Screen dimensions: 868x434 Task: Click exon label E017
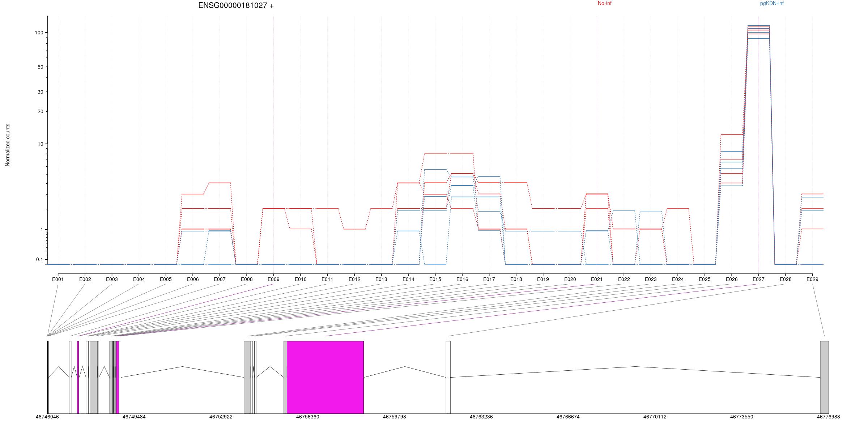point(489,279)
